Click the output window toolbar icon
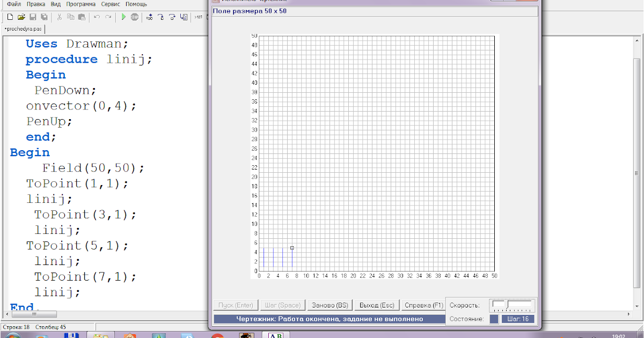Screen dimensions: 644x338 184,17
